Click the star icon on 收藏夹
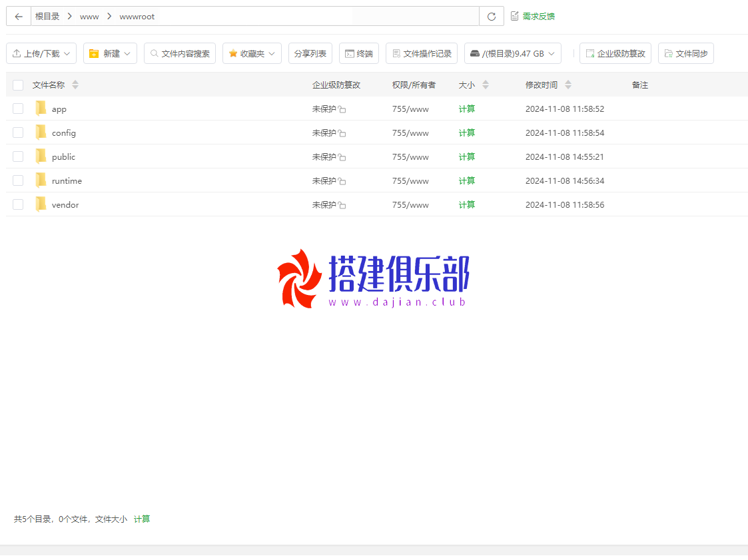The width and height of the screenshot is (748, 560). pyautogui.click(x=233, y=53)
